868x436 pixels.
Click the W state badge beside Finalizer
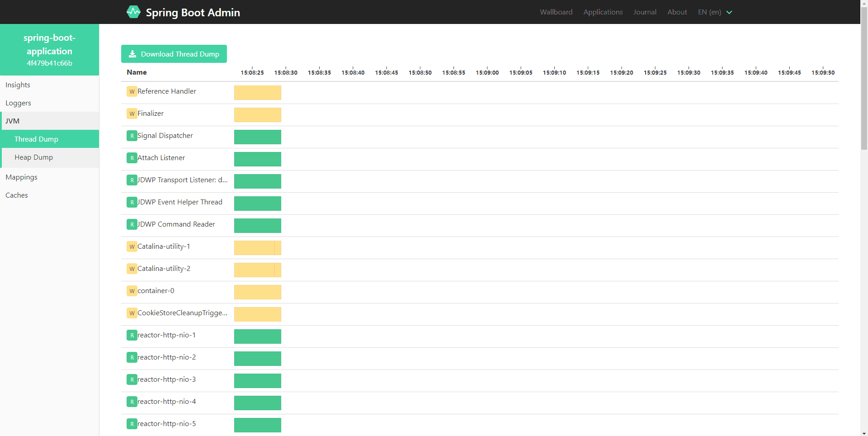click(x=132, y=114)
